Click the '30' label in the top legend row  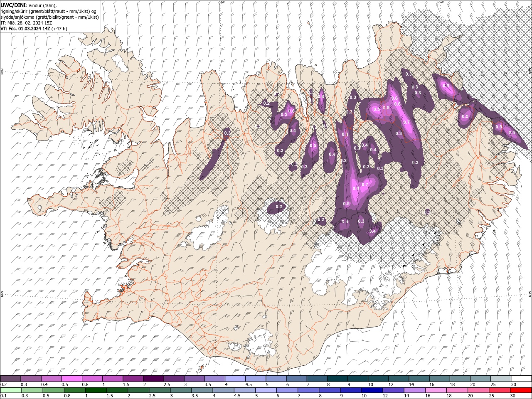514,384
